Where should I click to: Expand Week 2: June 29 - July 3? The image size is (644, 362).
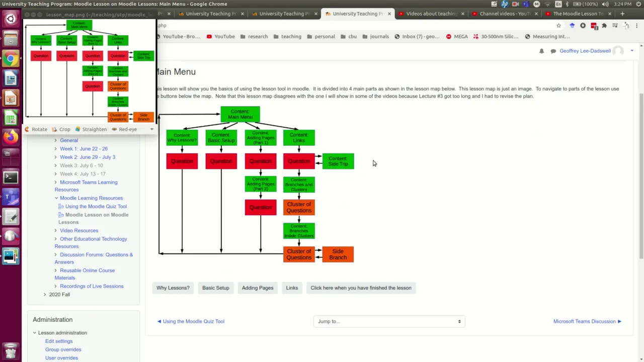click(56, 157)
